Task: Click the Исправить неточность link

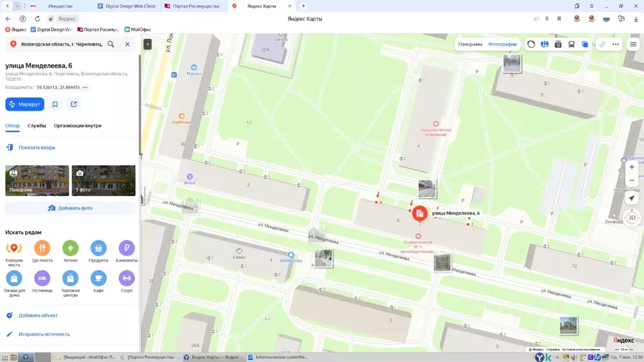Action: click(44, 334)
